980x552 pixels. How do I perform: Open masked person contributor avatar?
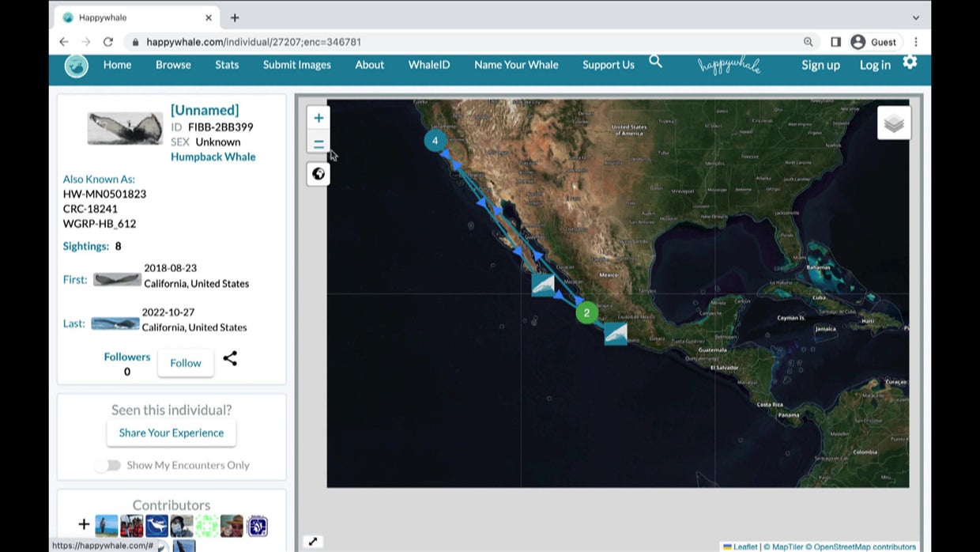click(x=182, y=526)
